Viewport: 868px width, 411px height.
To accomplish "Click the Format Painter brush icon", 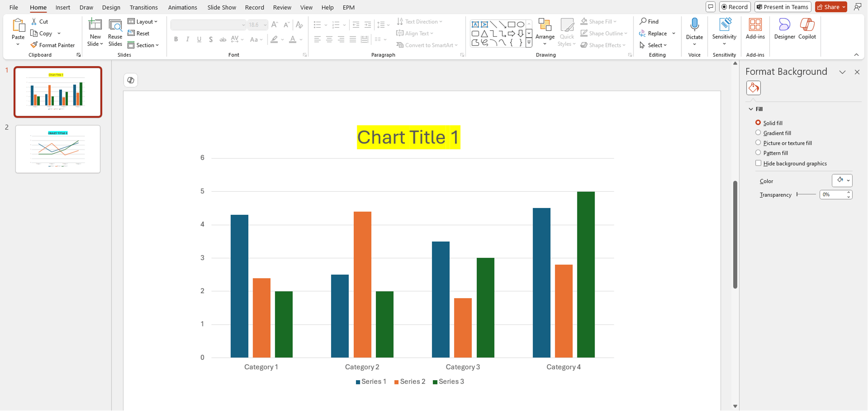I will [x=34, y=45].
